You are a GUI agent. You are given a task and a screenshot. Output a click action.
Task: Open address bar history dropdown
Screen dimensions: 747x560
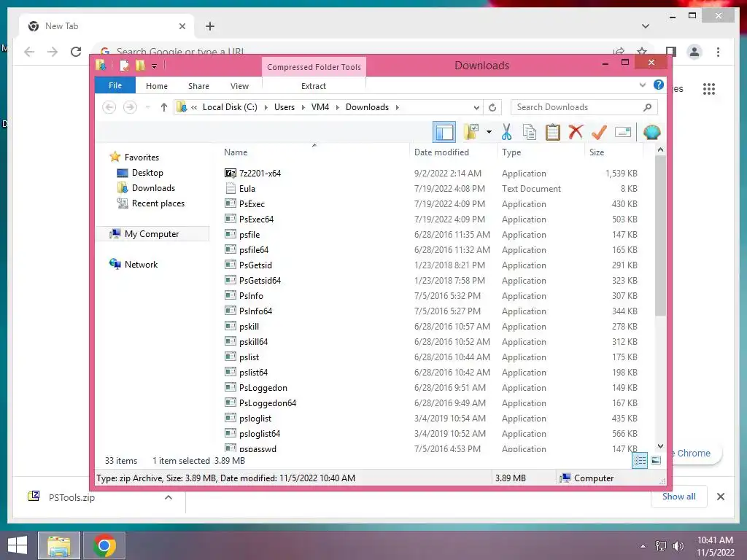pos(476,108)
